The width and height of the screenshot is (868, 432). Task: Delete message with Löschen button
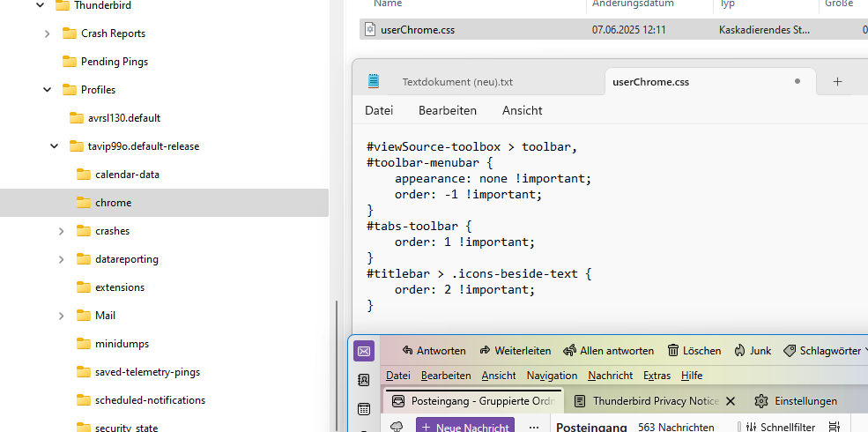pyautogui.click(x=694, y=351)
